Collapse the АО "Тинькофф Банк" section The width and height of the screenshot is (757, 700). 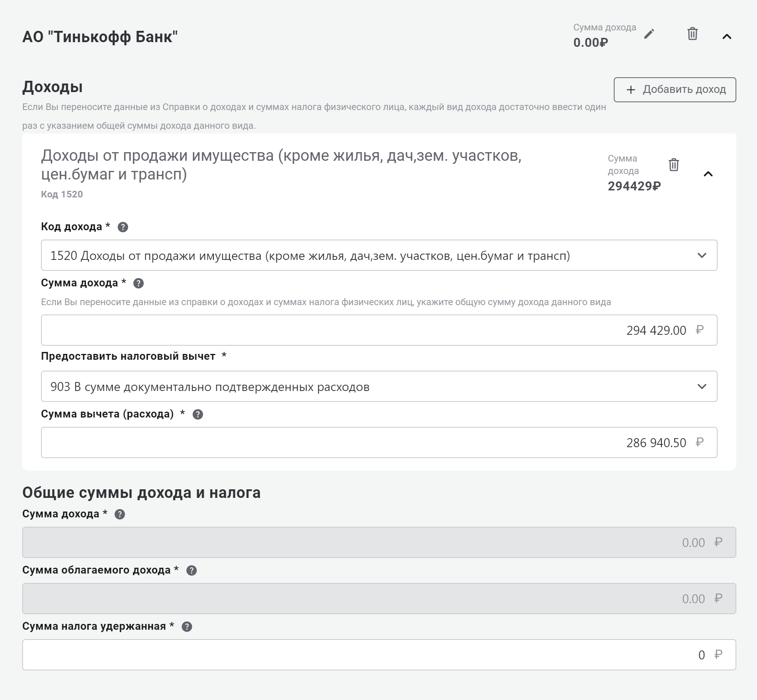click(x=727, y=37)
